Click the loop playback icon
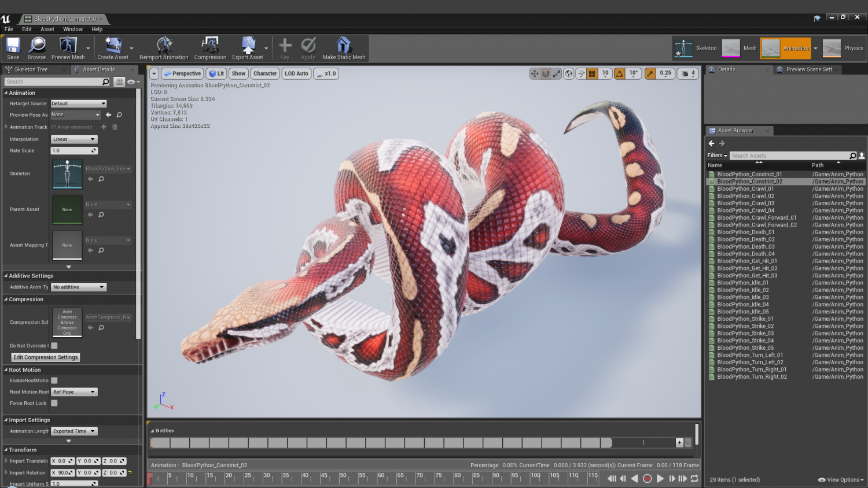 694,479
